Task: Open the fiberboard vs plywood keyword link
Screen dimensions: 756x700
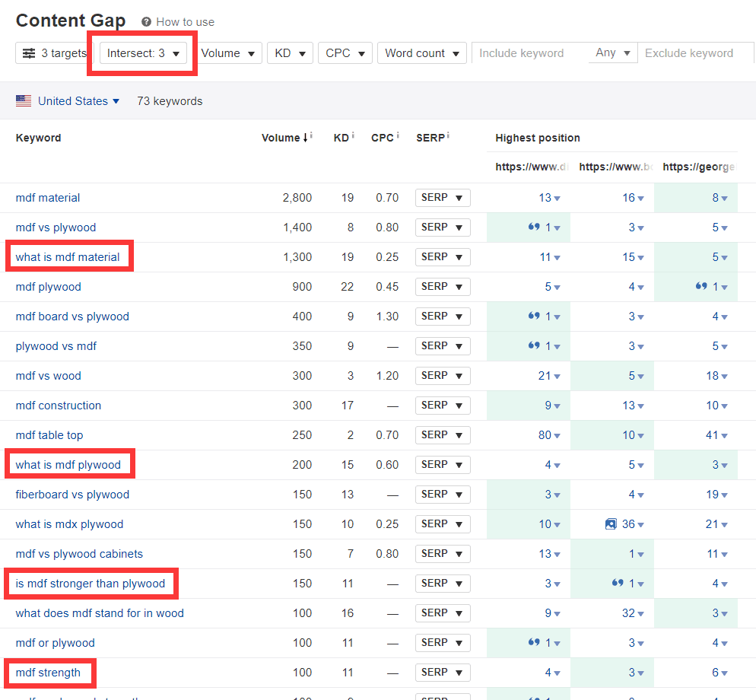Action: [x=72, y=495]
